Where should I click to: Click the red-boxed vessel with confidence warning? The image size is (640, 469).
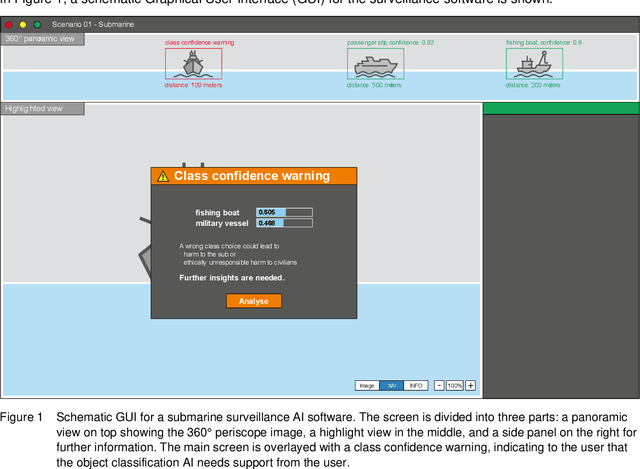[193, 64]
